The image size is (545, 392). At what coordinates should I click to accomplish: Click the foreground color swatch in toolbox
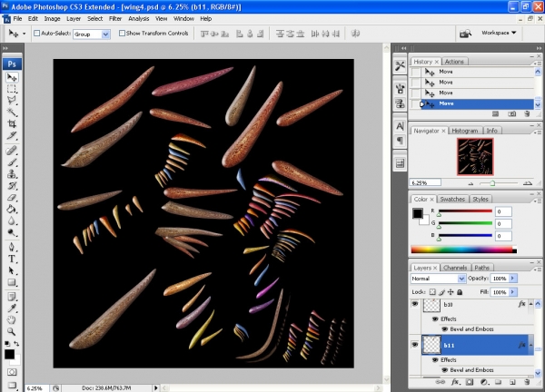coord(9,354)
